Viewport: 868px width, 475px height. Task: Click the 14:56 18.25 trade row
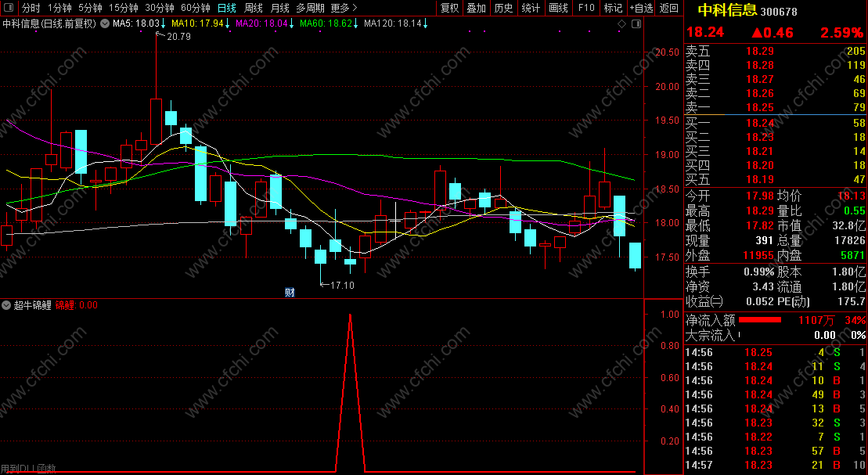pos(775,353)
